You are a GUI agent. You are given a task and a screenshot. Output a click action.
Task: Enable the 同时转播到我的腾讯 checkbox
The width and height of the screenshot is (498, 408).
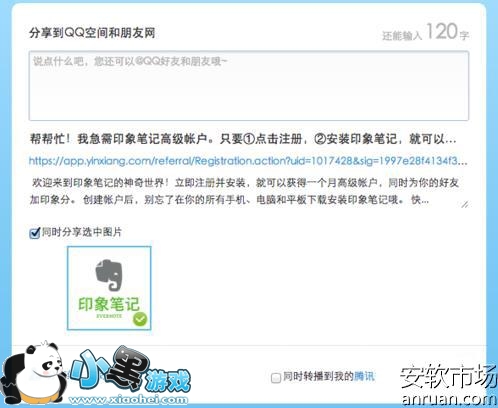click(x=276, y=378)
